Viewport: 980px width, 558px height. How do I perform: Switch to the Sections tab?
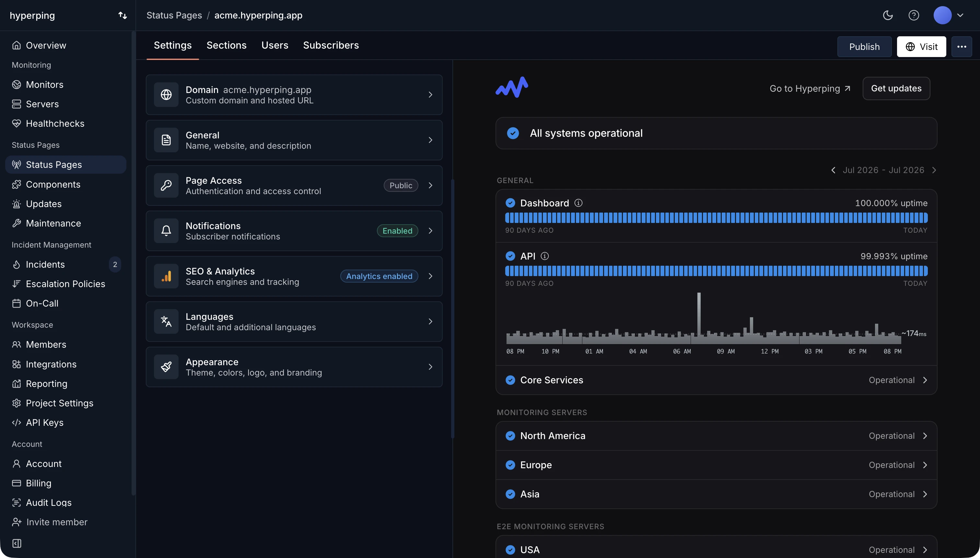click(x=227, y=45)
